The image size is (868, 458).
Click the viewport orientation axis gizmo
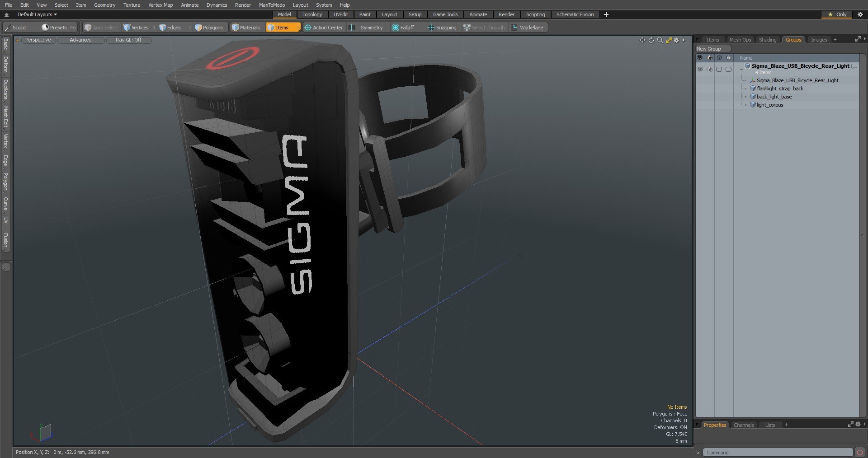(x=42, y=433)
